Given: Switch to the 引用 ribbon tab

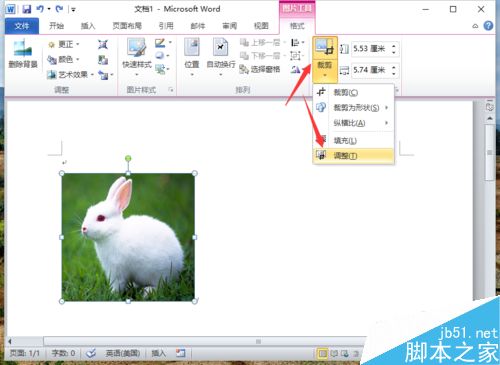Looking at the screenshot, I should 166,26.
